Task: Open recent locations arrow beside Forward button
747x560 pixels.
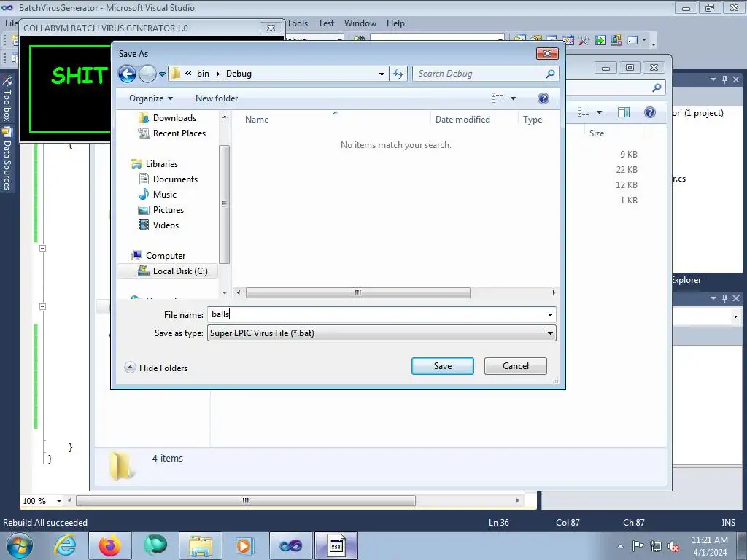Action: click(x=162, y=74)
